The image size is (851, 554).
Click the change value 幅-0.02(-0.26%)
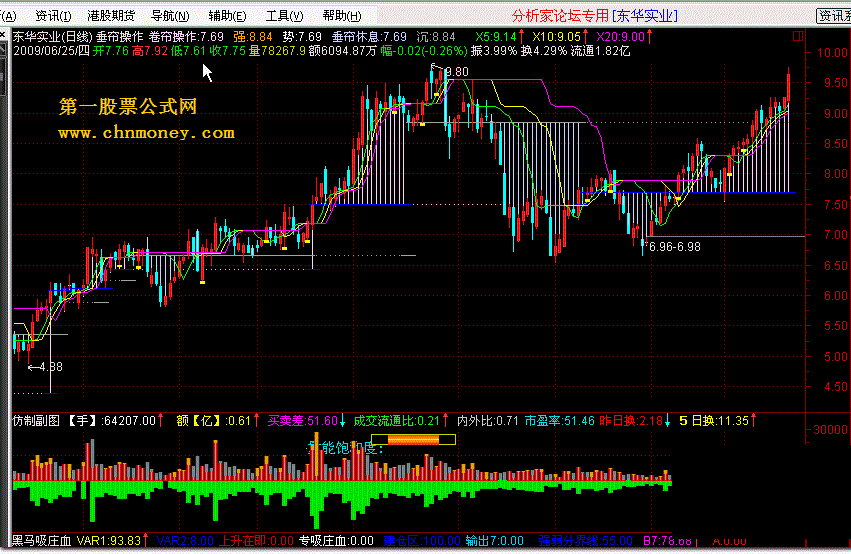pos(424,51)
